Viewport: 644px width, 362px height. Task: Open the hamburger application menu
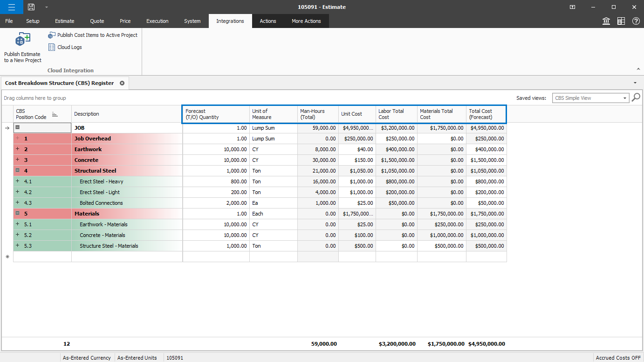pyautogui.click(x=11, y=7)
